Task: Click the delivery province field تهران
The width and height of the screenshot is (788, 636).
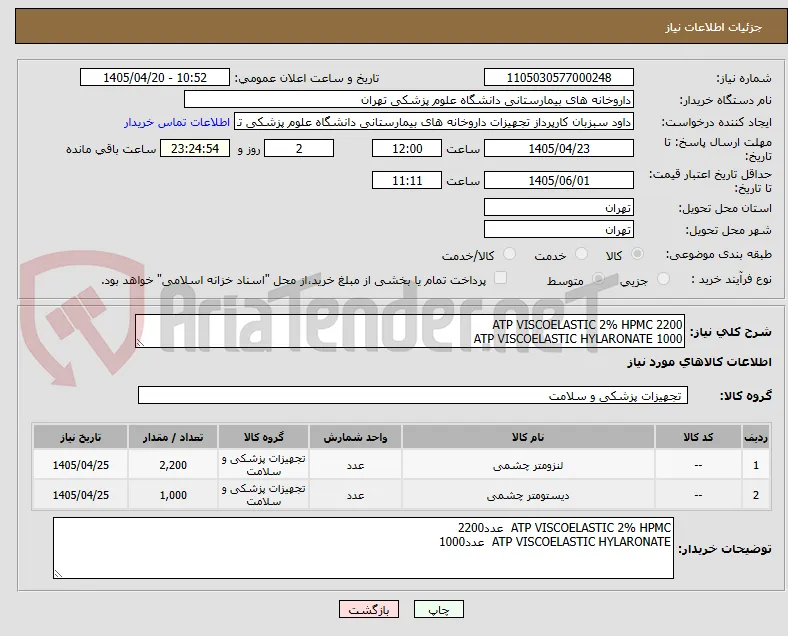Action: [x=558, y=207]
